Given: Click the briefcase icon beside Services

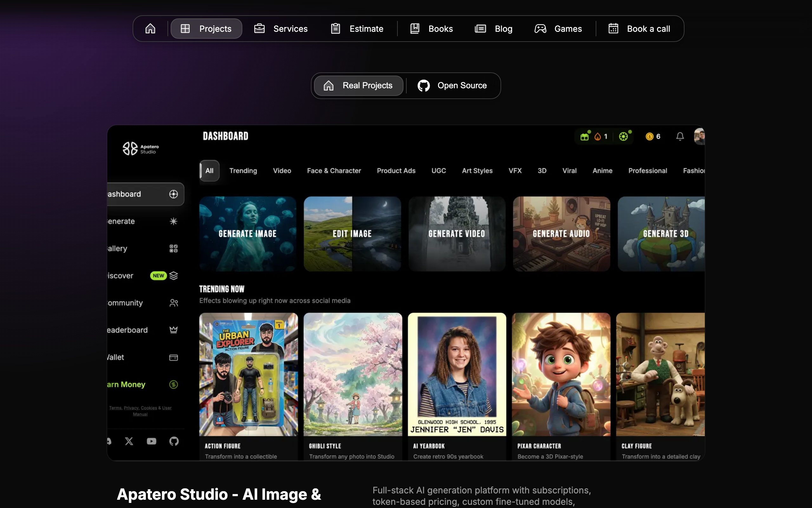Looking at the screenshot, I should click(259, 29).
